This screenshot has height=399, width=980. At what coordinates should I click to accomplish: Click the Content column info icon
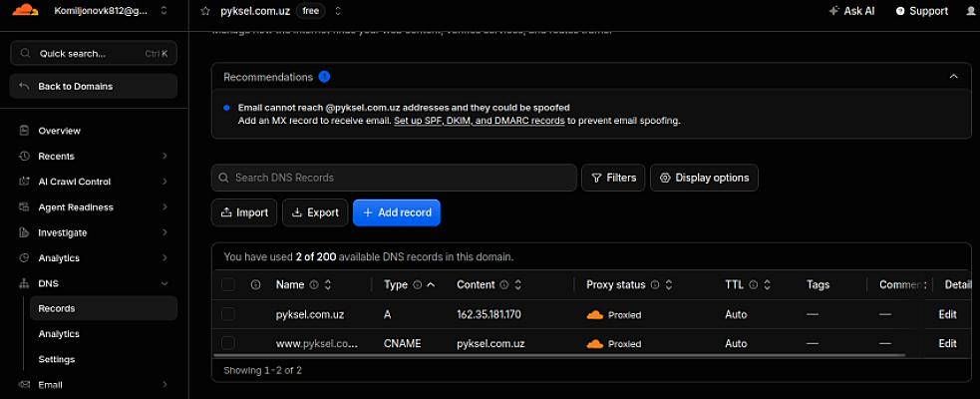(x=503, y=284)
